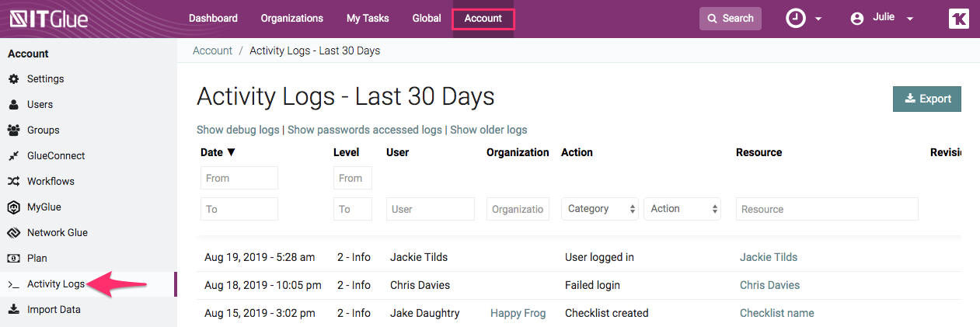Click 'User logged in' action cell
Screen dimensions: 980x327
pos(601,257)
